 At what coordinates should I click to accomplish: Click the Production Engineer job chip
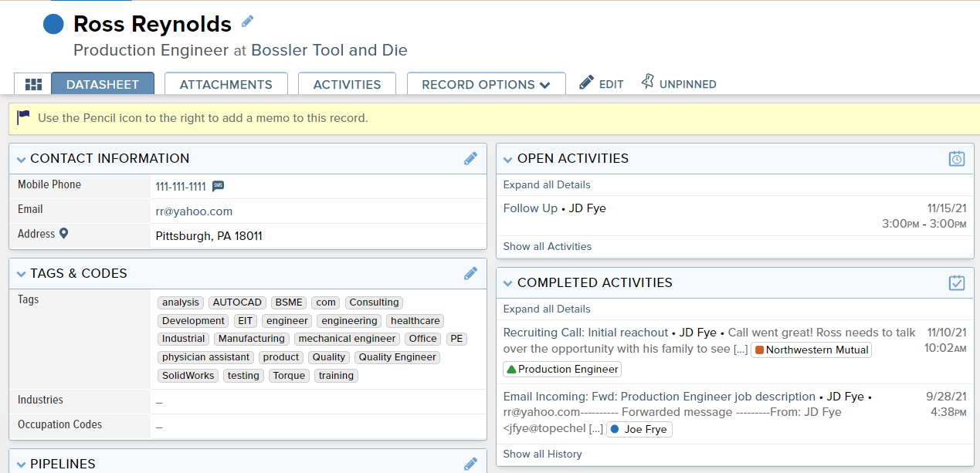click(561, 369)
